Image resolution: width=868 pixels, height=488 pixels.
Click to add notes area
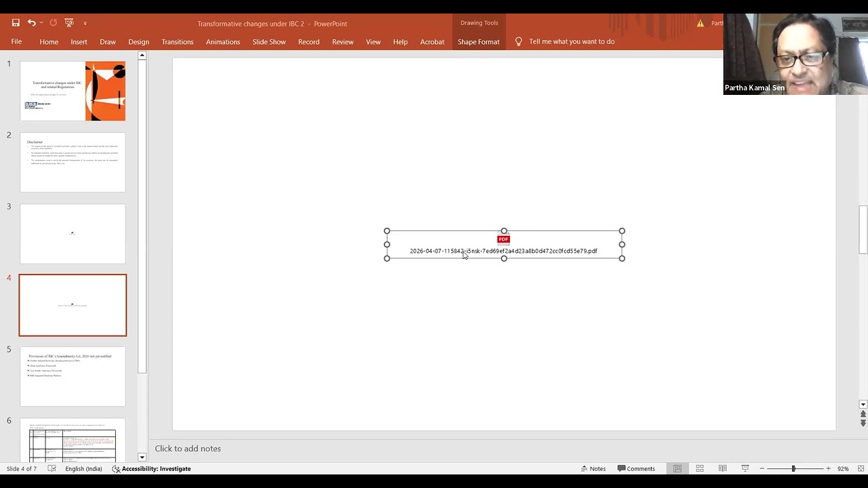point(188,449)
